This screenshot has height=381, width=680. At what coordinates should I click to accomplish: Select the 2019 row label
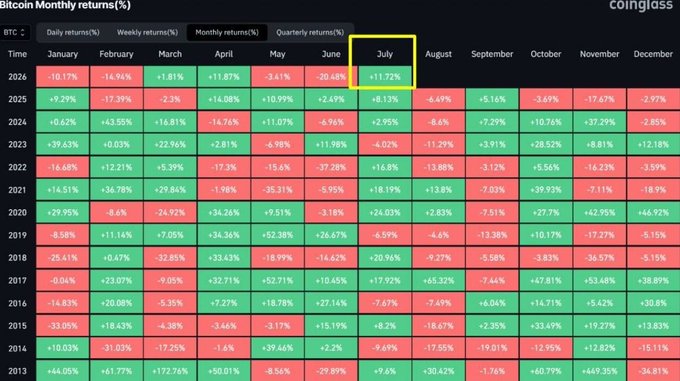tap(17, 235)
